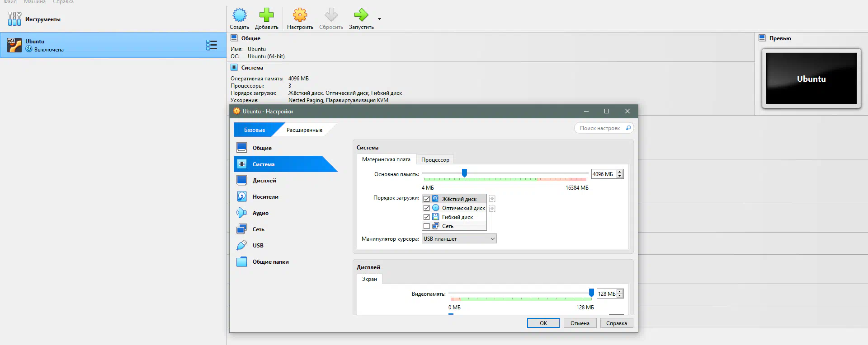
Task: Select Общие category in settings dialog
Action: pos(286,148)
